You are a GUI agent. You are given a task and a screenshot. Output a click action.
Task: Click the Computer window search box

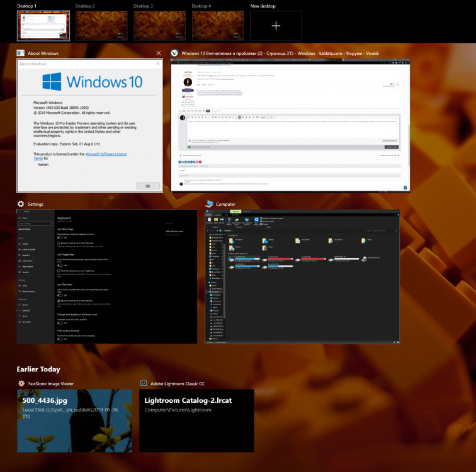pyautogui.click(x=384, y=230)
